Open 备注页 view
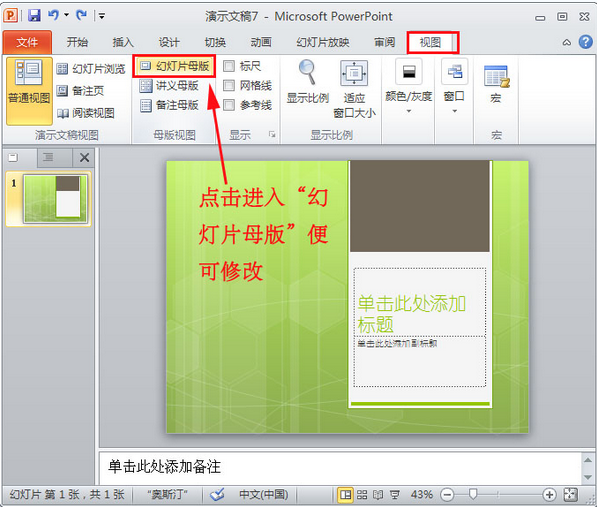The width and height of the screenshot is (597, 507). coord(80,91)
